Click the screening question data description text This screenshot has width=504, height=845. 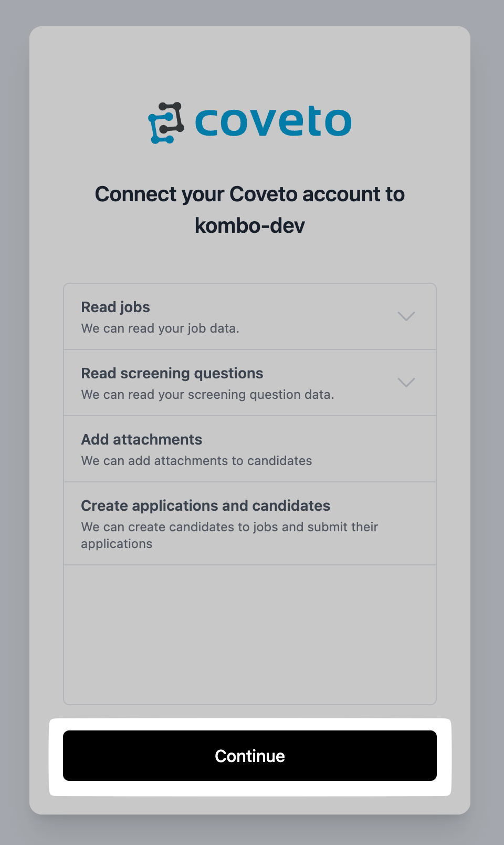coord(207,395)
